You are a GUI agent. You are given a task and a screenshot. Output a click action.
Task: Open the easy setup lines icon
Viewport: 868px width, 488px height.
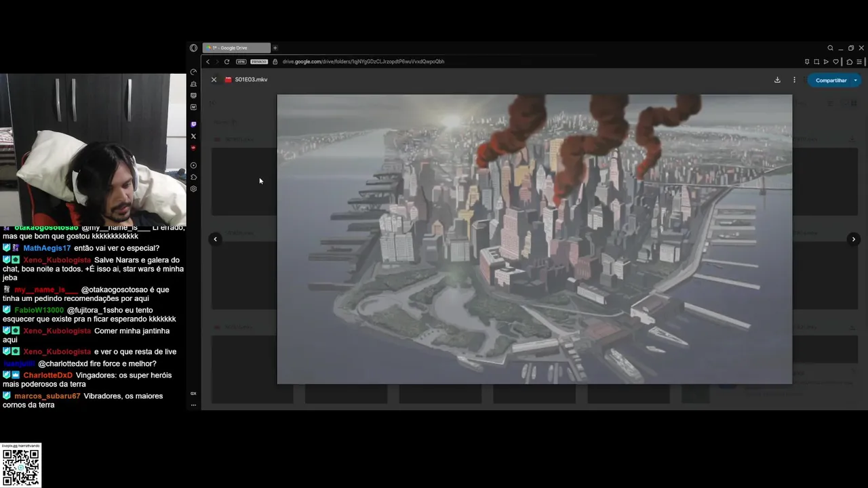pyautogui.click(x=859, y=62)
